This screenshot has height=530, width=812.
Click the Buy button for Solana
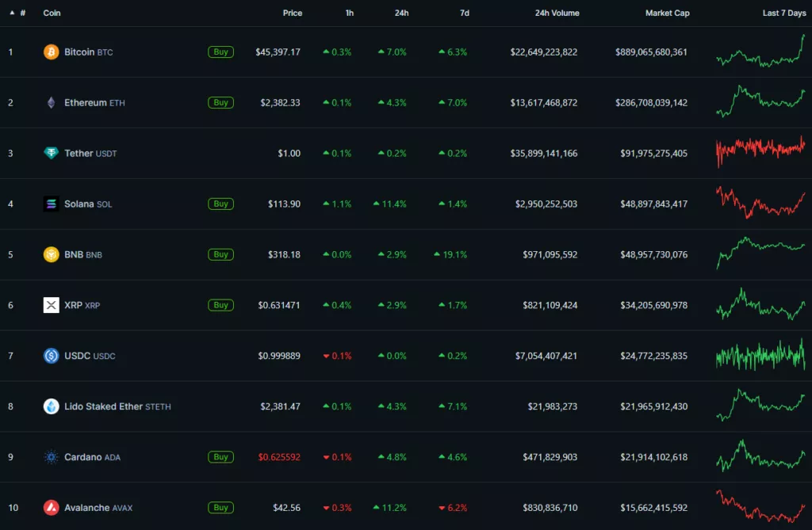220,204
